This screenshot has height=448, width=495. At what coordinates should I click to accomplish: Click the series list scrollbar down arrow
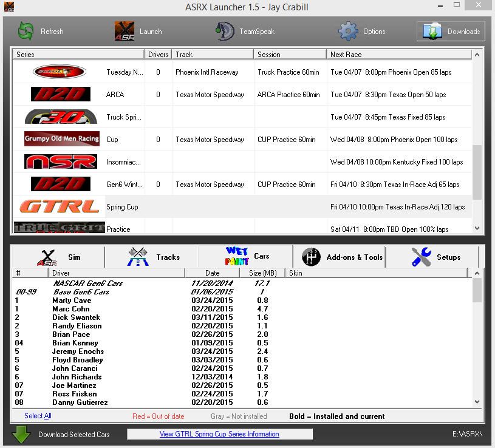[476, 228]
